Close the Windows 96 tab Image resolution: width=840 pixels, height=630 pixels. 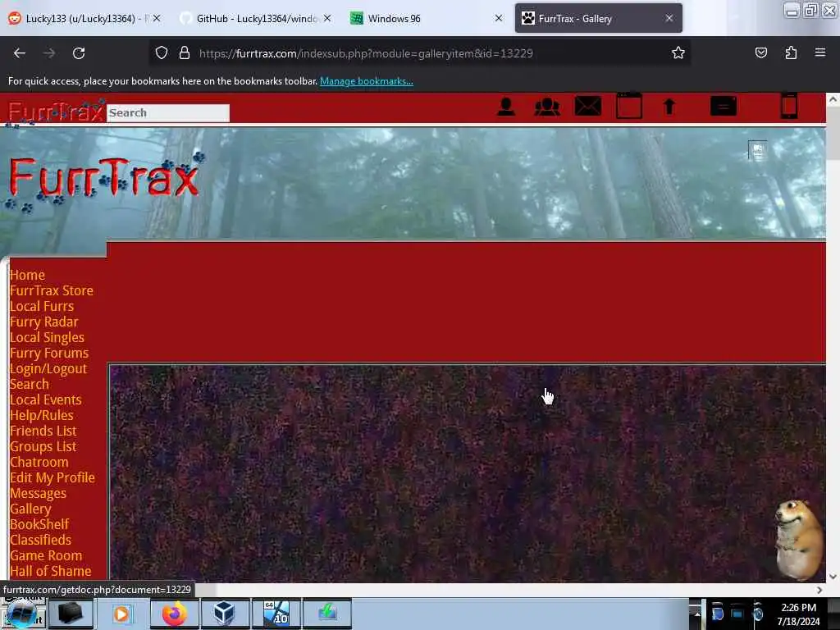click(x=498, y=18)
